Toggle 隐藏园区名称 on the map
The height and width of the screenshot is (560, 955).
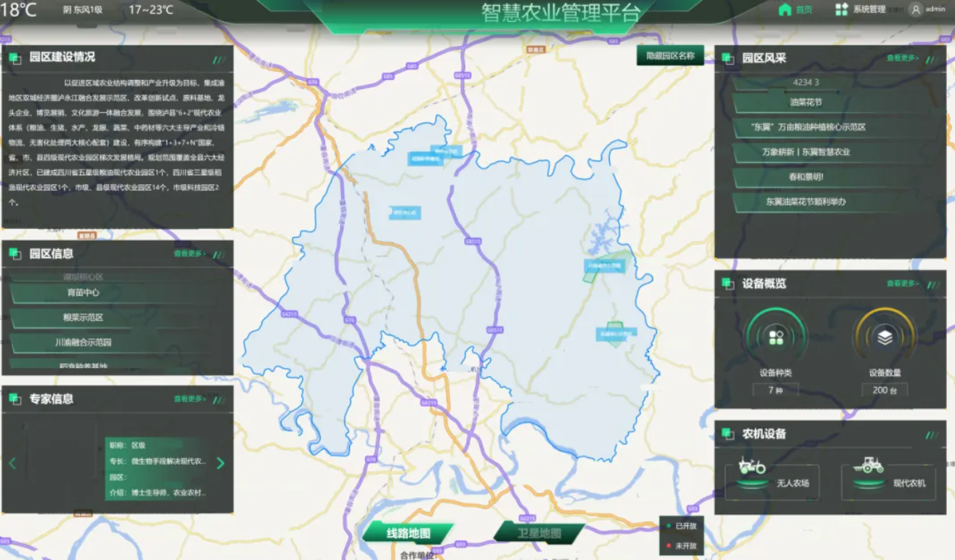(670, 56)
